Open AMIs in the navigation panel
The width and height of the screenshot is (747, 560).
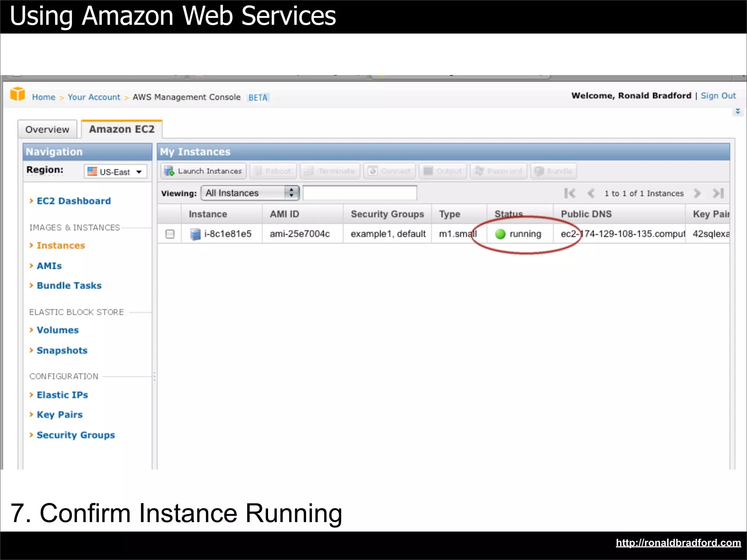pos(49,266)
